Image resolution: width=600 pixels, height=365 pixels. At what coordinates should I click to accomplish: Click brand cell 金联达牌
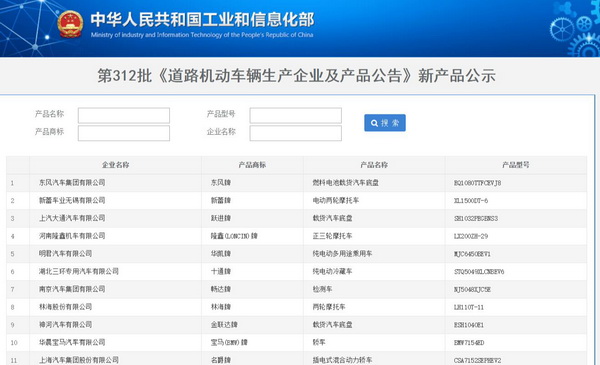pyautogui.click(x=224, y=324)
